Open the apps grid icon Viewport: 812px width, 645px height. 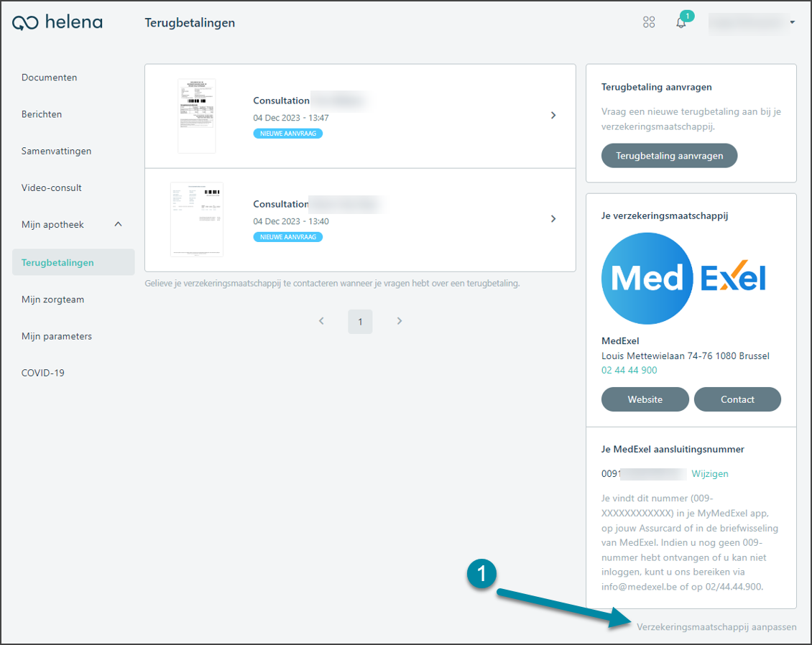(648, 22)
